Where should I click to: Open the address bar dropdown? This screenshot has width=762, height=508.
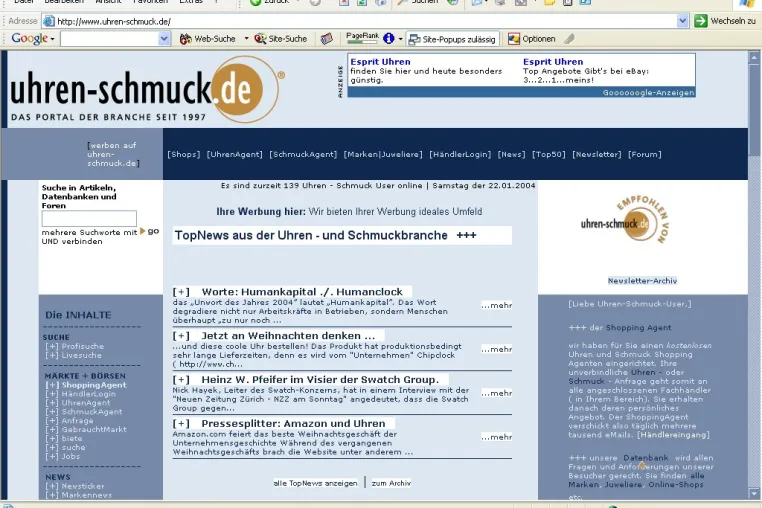pyautogui.click(x=682, y=21)
